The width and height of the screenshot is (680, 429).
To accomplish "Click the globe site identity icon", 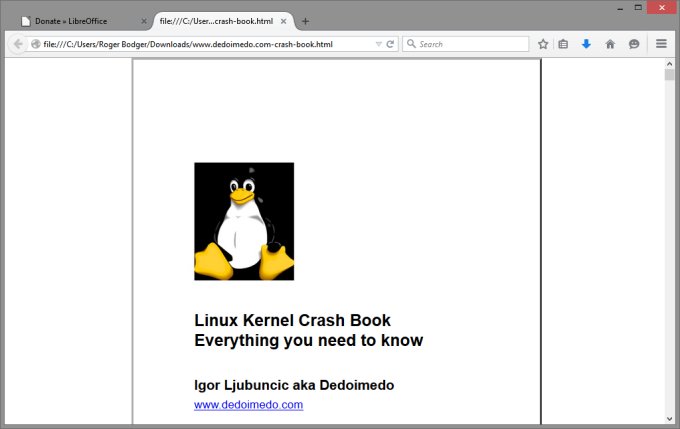I will click(x=36, y=44).
